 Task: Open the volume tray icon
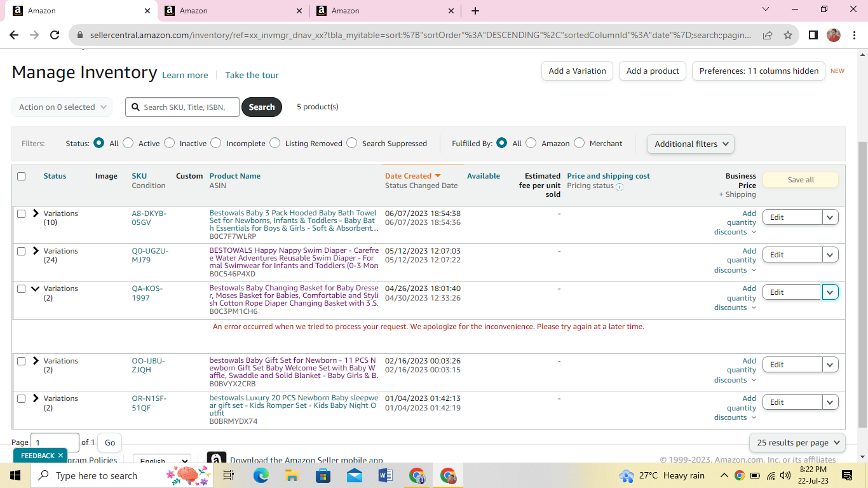(786, 475)
